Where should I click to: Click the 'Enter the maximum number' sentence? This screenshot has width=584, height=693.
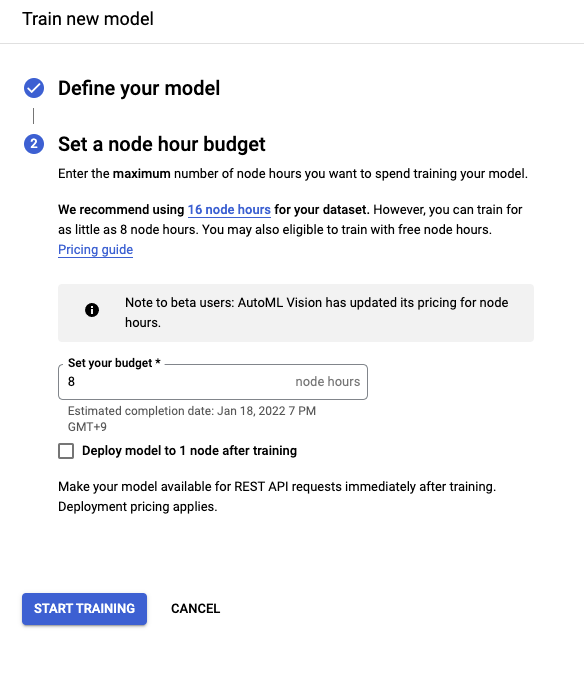pos(293,174)
